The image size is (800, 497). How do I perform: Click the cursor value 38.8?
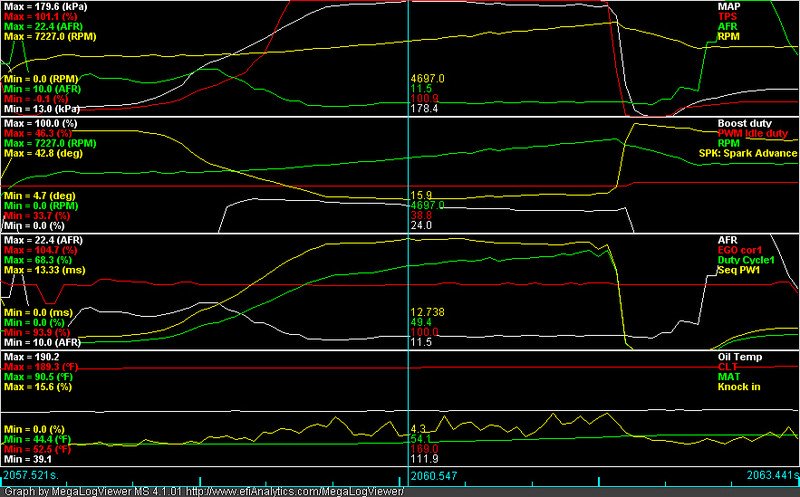point(421,216)
